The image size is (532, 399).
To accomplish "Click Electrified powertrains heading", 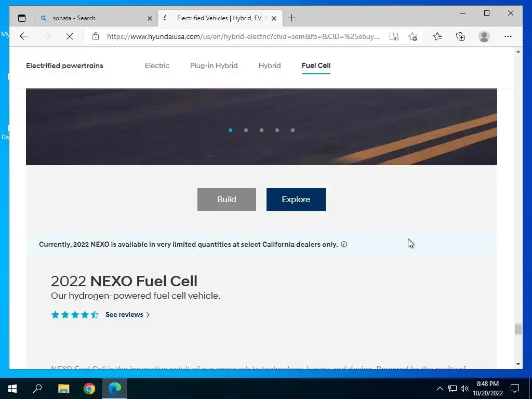I will pos(64,65).
